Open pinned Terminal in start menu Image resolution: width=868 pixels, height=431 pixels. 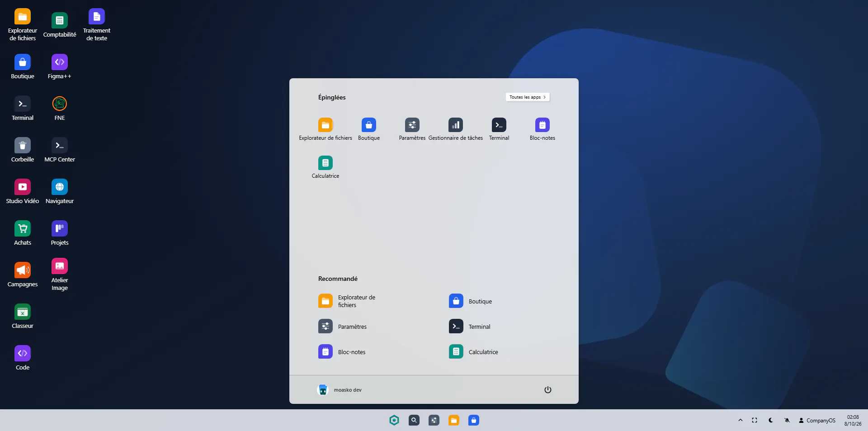click(x=499, y=129)
